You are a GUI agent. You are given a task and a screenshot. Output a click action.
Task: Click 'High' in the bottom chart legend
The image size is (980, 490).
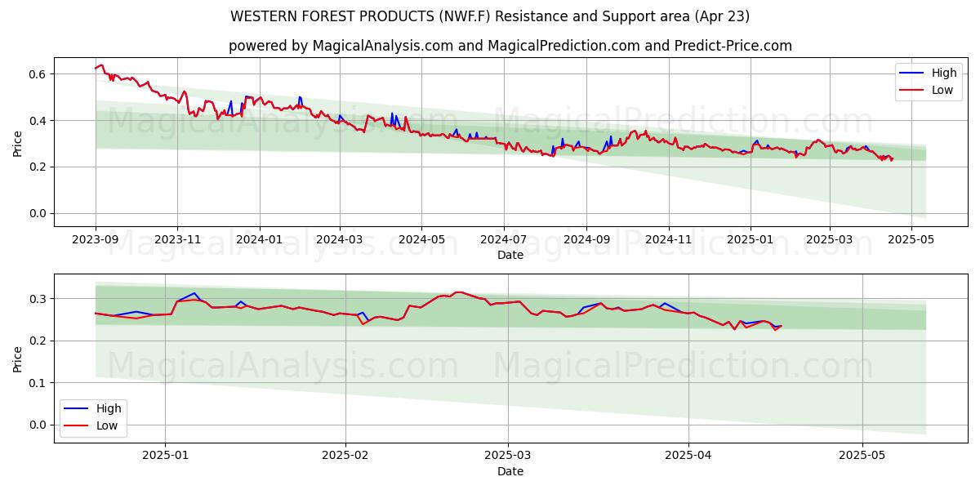[x=109, y=408]
